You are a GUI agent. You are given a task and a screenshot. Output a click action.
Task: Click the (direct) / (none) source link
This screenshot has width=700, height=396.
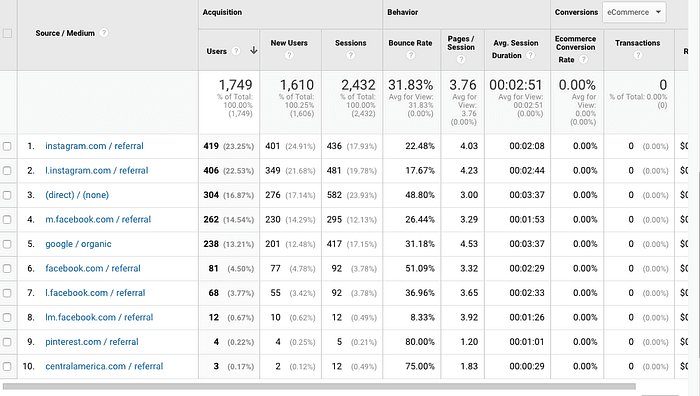pos(77,195)
